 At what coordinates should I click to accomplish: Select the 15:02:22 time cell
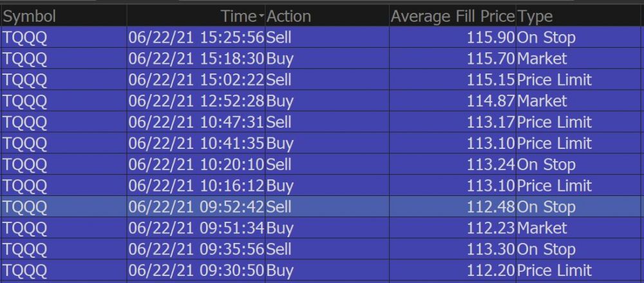[196, 80]
